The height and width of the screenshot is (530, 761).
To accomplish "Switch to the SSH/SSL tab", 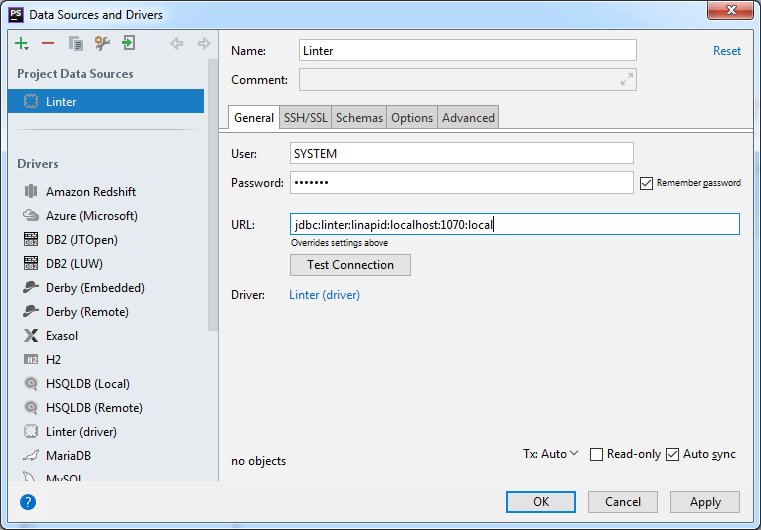I will tap(305, 117).
